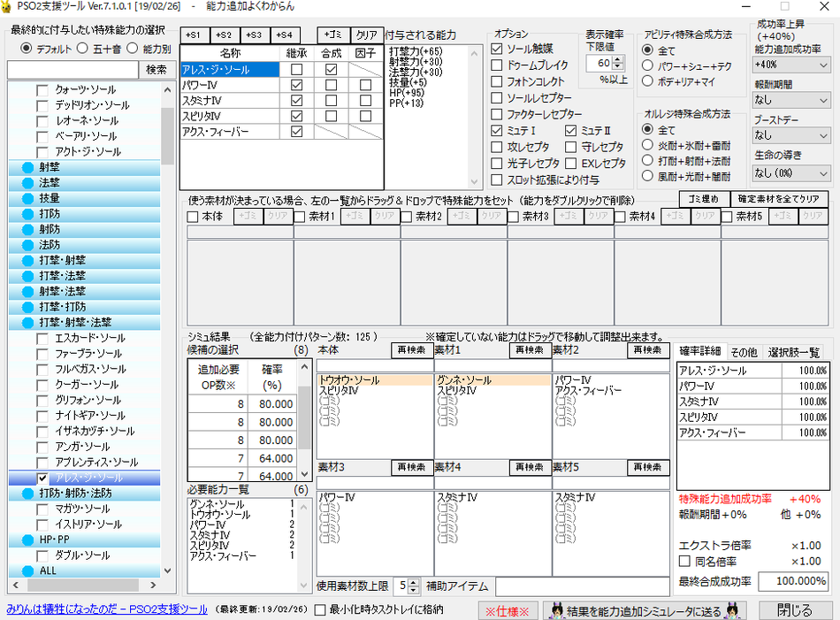Open the 能力追加成功率 +40% dropdown

pos(791,65)
